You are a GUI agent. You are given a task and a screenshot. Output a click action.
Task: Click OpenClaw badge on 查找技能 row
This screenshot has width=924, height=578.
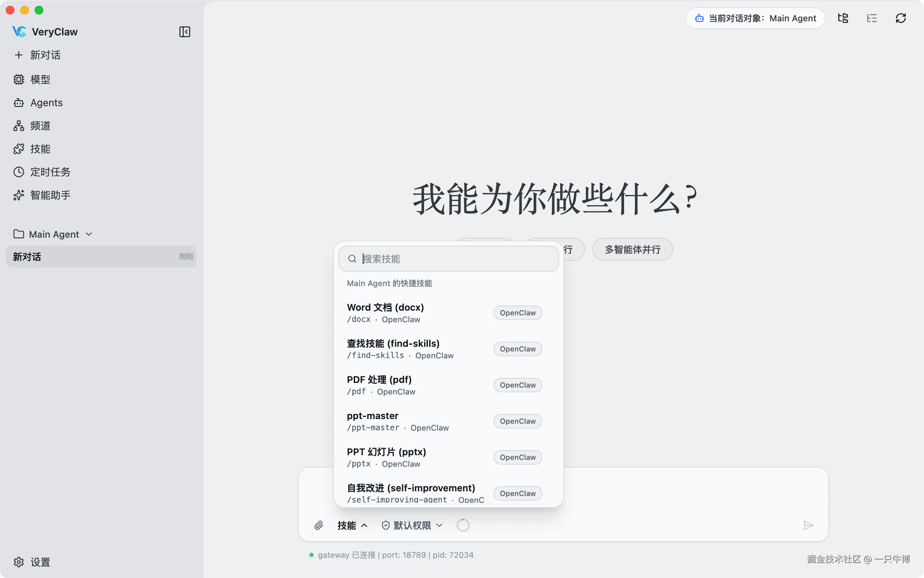(x=518, y=349)
